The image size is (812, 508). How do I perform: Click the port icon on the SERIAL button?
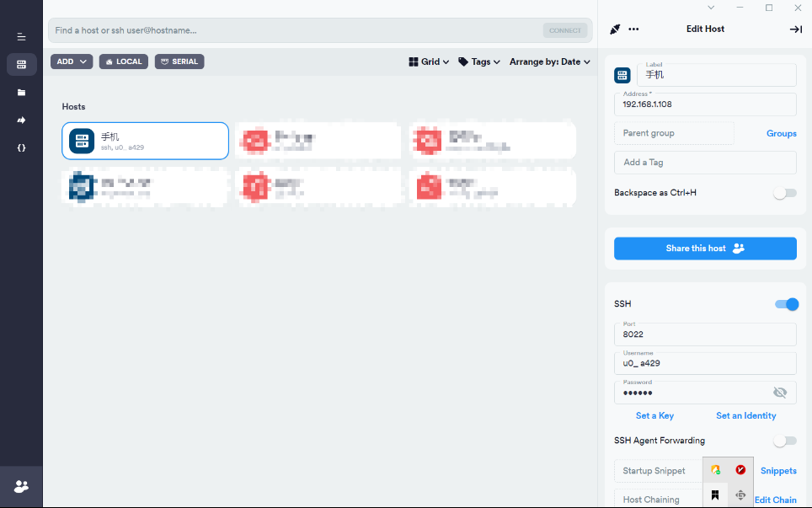tap(165, 61)
